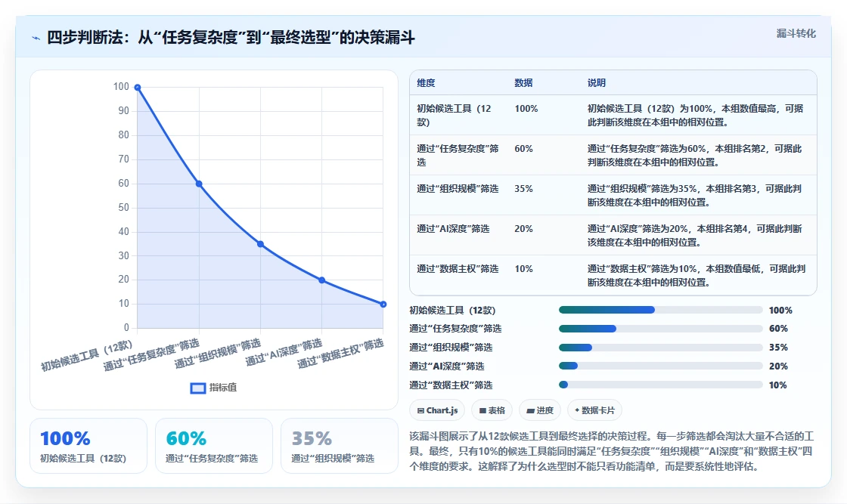Click the 60% progress bar for 任务复杂度
Image resolution: width=847 pixels, height=504 pixels.
[x=661, y=329]
